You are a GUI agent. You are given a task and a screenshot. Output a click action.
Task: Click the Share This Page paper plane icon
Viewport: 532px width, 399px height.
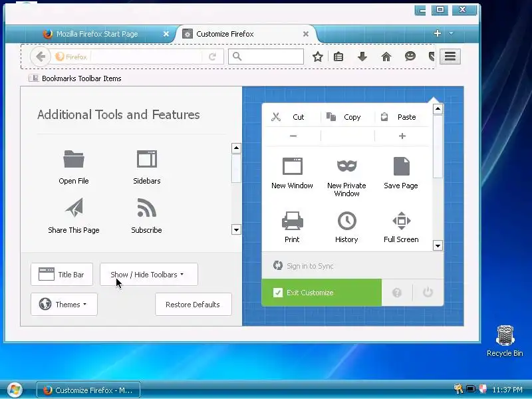click(74, 207)
